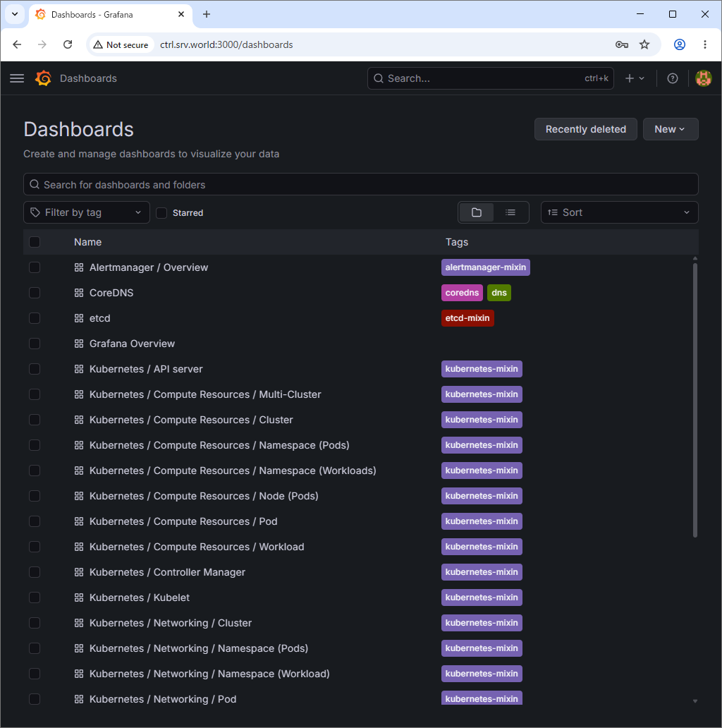The height and width of the screenshot is (728, 722).
Task: Filter by etcd-mixin tag
Action: 467,319
